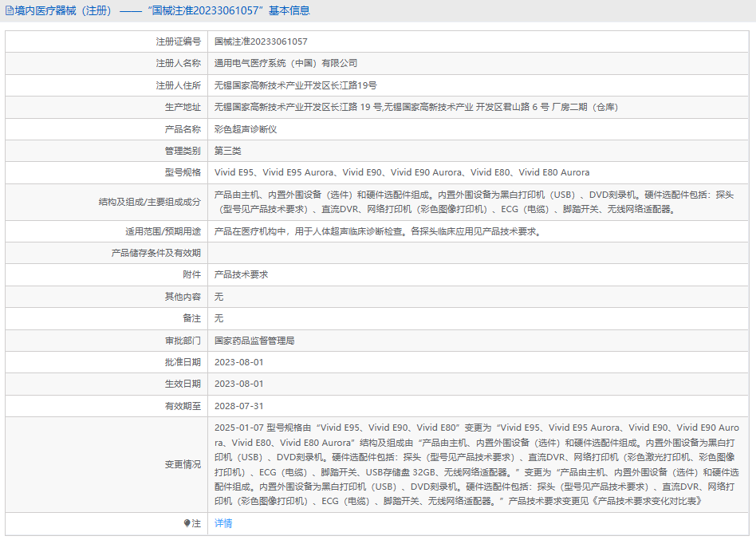
Task: Click the 注册证编号 row label
Action: point(178,41)
